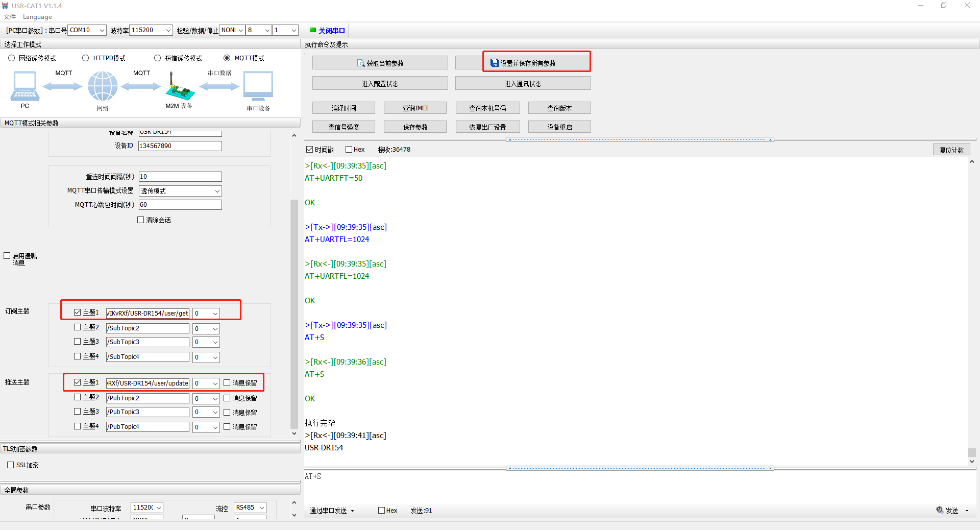Click the 查询IMEI button
This screenshot has height=530, width=980.
415,108
